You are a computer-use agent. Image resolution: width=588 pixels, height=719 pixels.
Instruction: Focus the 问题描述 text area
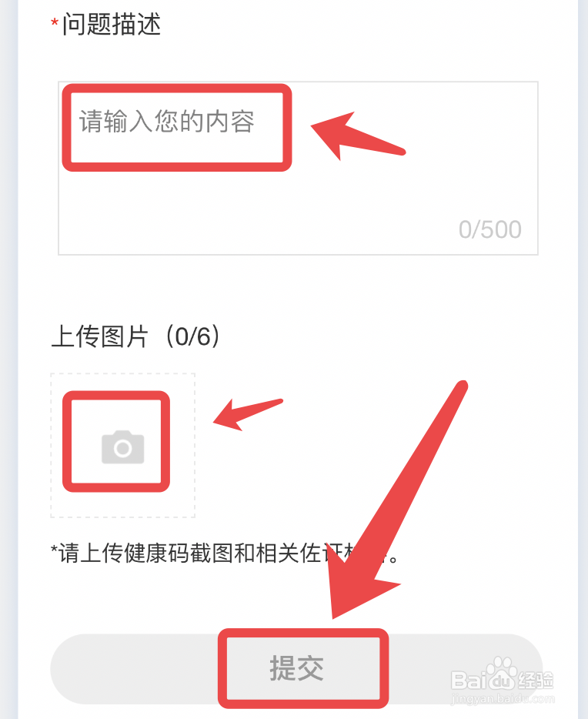pyautogui.click(x=298, y=168)
